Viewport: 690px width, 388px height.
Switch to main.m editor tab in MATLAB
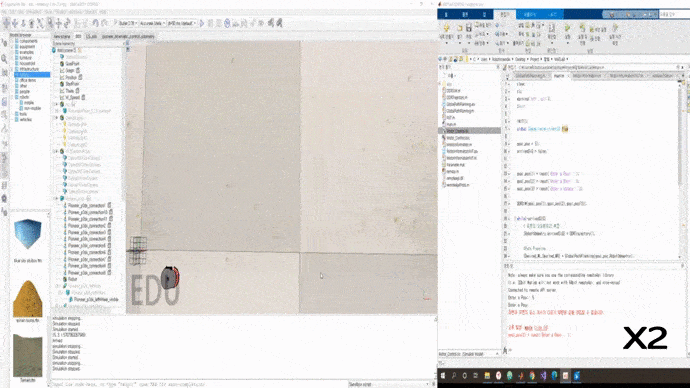click(559, 76)
